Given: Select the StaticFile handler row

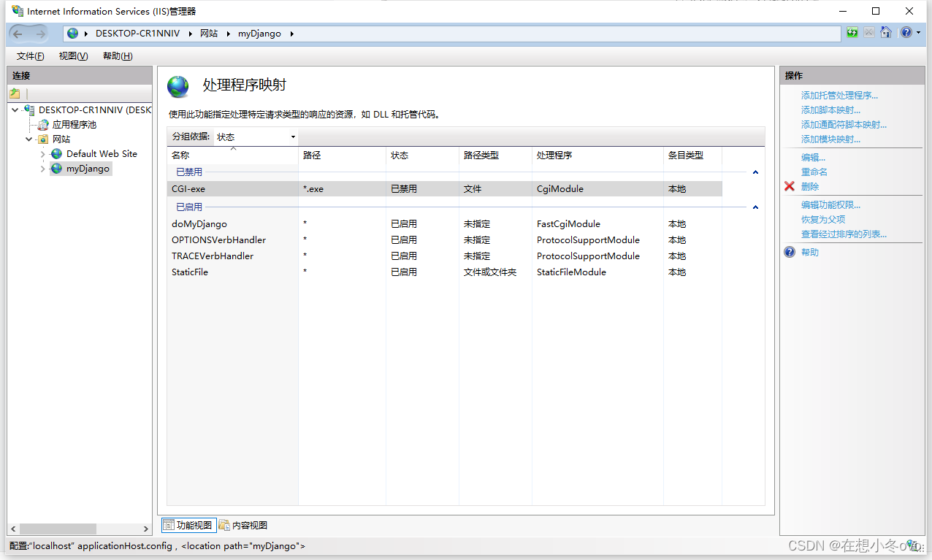Looking at the screenshot, I should coord(444,272).
